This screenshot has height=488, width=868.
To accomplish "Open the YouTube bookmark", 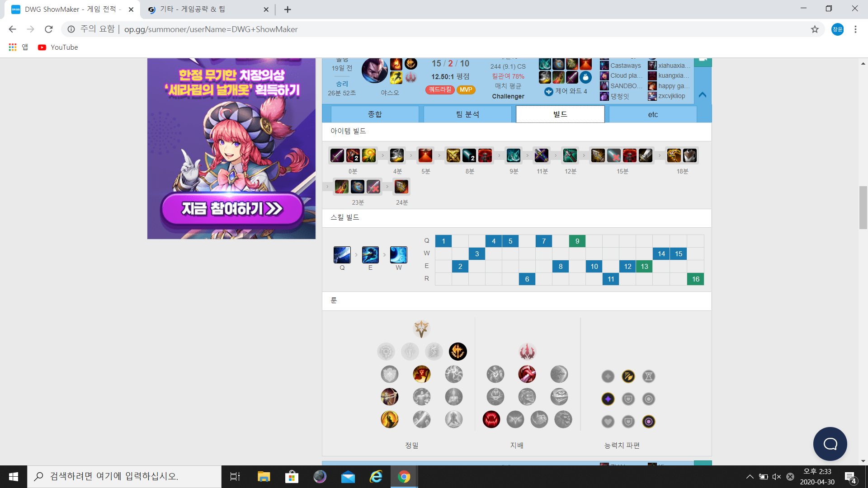I will 58,47.
